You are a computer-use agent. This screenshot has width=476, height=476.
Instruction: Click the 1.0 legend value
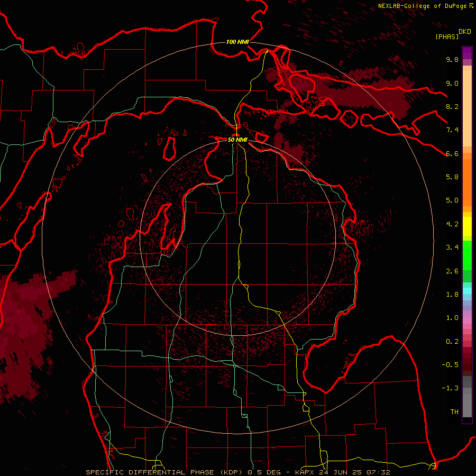coord(452,318)
